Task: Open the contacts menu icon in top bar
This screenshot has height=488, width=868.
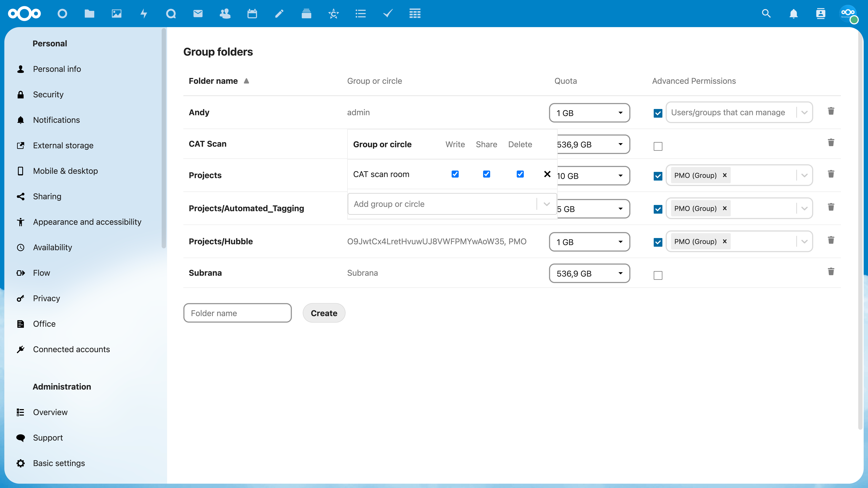Action: click(821, 13)
